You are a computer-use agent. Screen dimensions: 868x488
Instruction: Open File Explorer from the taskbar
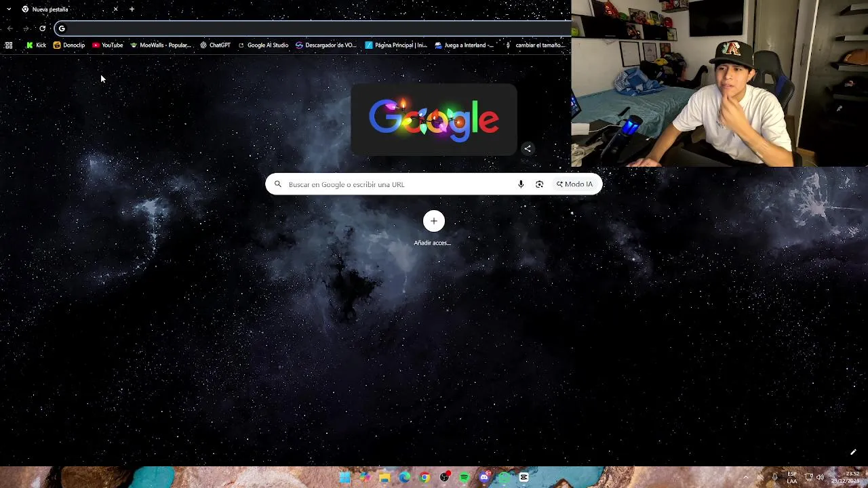(384, 477)
